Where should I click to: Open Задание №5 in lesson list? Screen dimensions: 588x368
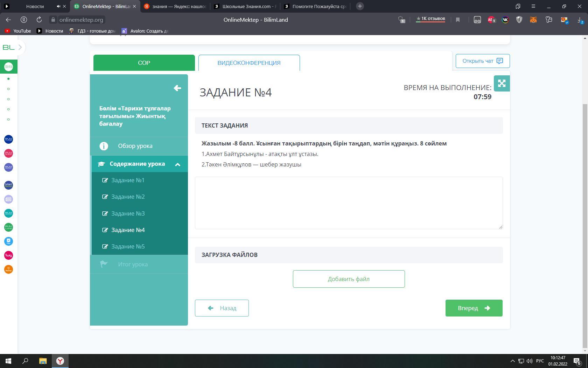pyautogui.click(x=128, y=247)
